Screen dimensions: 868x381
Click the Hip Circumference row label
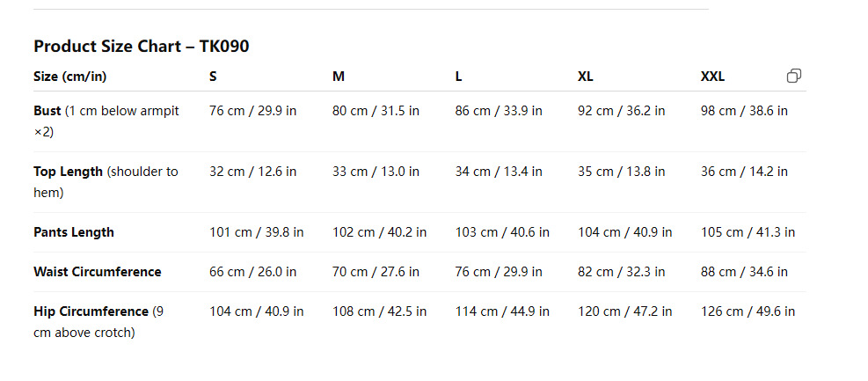click(x=91, y=311)
